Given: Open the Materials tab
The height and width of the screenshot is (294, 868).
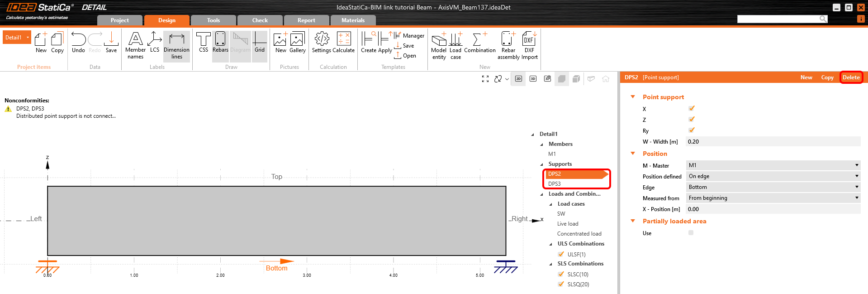Looking at the screenshot, I should [x=353, y=20].
